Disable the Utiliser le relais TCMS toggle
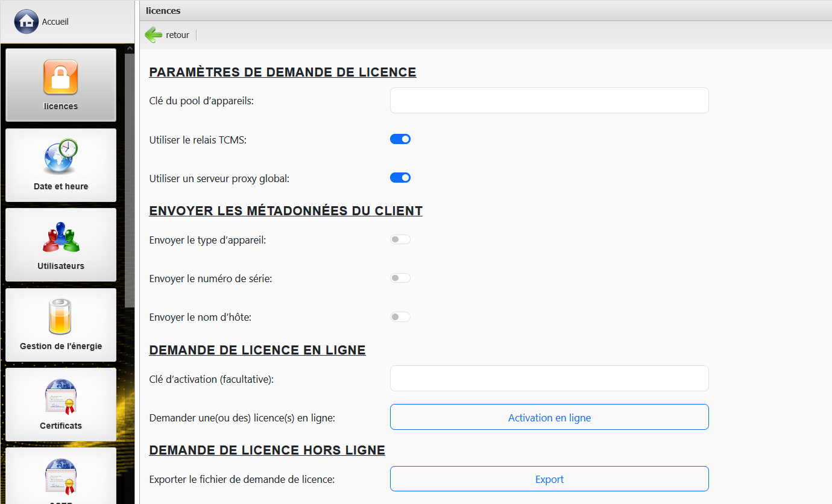The height and width of the screenshot is (504, 832). click(x=400, y=139)
